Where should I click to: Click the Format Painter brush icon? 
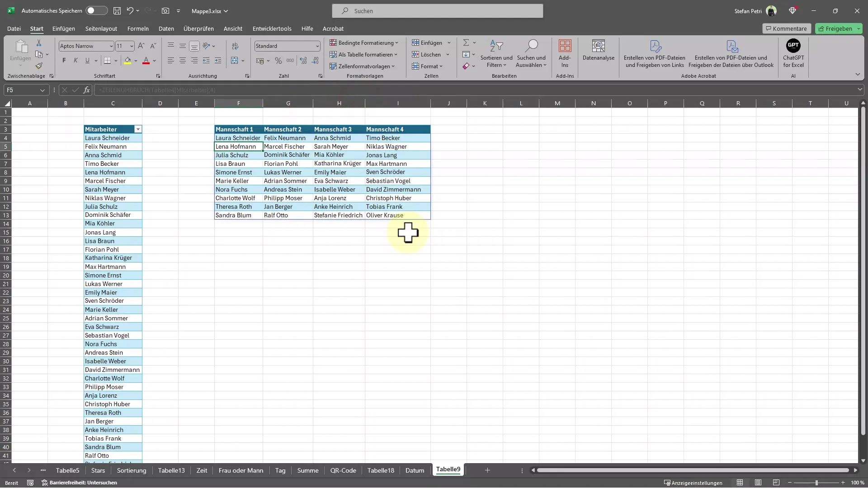(x=39, y=66)
